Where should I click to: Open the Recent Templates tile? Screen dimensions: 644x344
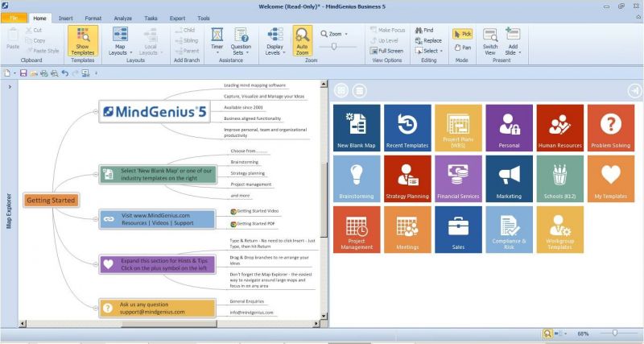click(407, 128)
